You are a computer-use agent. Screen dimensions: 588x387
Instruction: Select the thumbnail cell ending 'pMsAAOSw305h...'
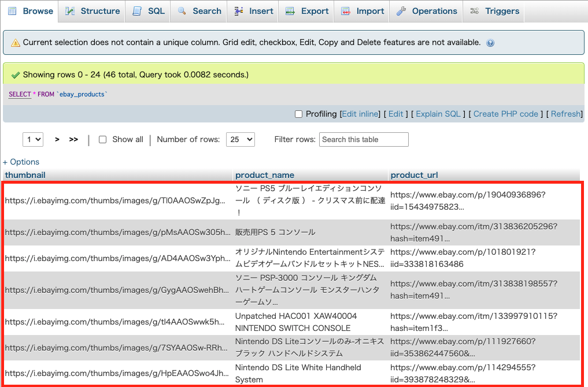coord(118,232)
